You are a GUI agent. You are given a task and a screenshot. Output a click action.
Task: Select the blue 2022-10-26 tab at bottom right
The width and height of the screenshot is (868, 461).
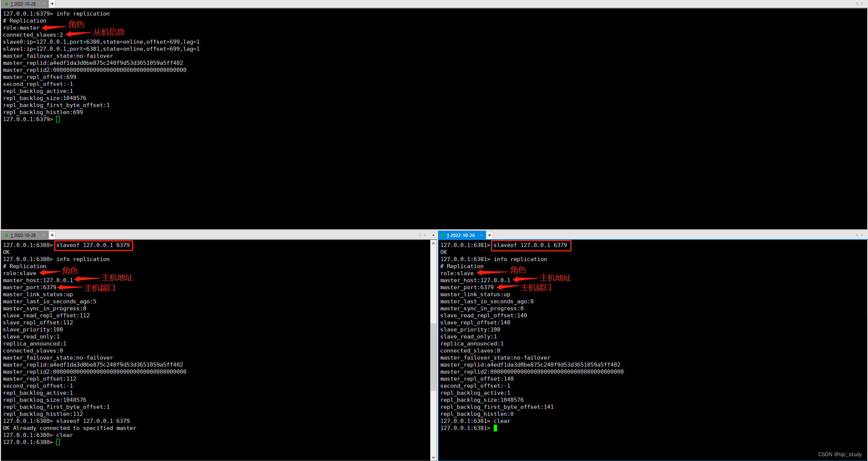click(461, 235)
